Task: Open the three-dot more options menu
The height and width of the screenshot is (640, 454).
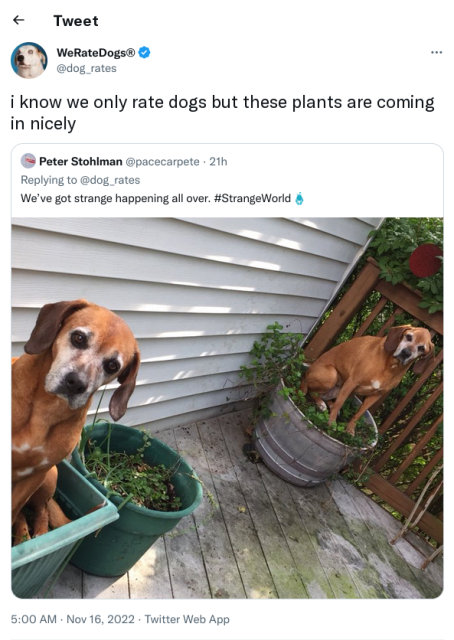Action: (436, 52)
